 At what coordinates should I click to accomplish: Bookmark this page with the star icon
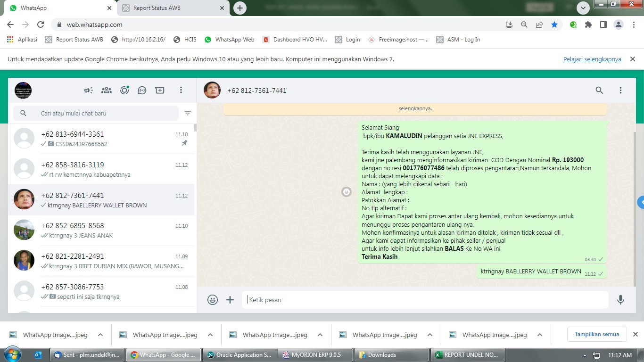click(554, 25)
